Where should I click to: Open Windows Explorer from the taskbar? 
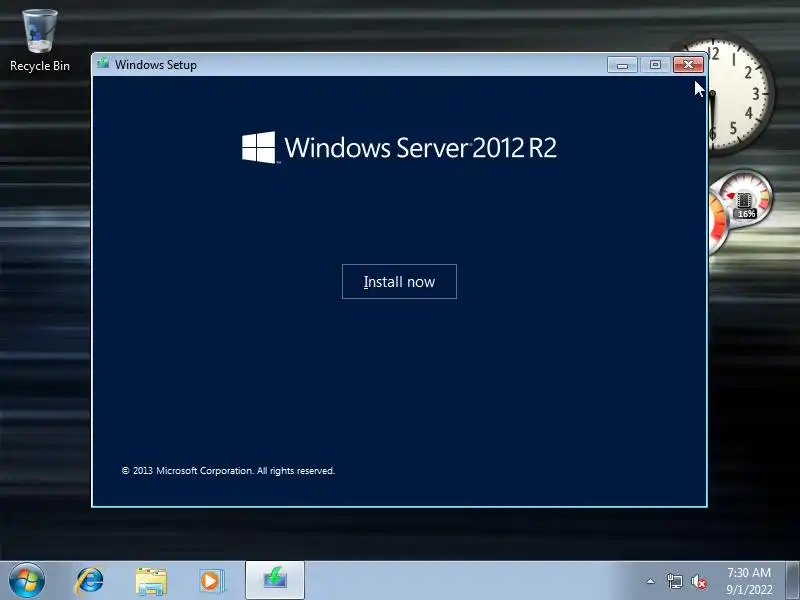(x=151, y=581)
